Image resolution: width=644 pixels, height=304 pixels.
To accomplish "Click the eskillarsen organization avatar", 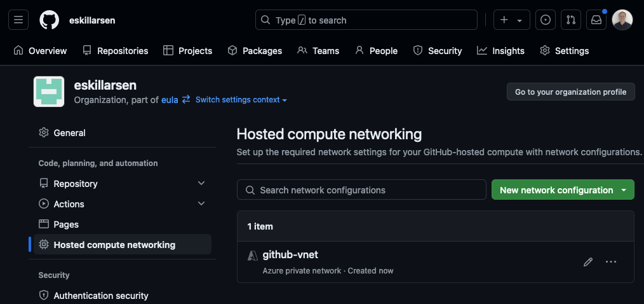I will click(49, 92).
